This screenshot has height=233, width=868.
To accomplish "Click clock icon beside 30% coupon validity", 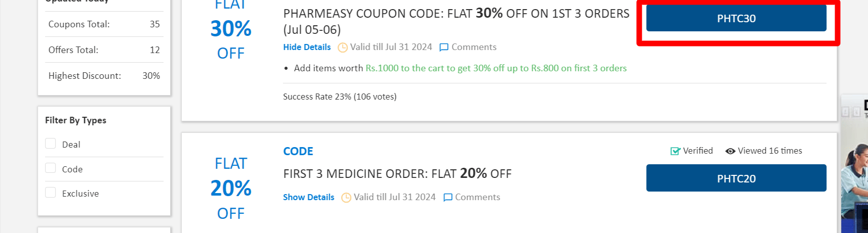I will tap(343, 48).
